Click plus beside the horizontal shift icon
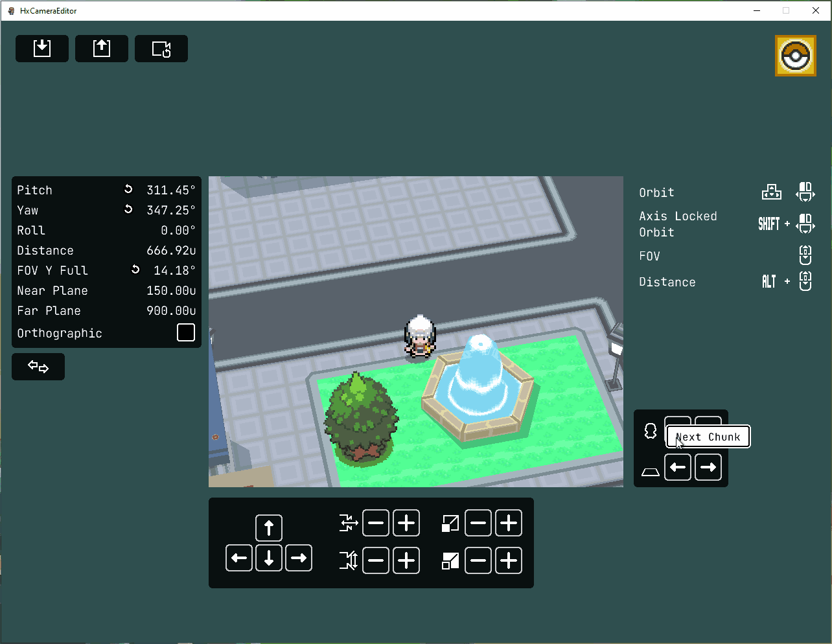The image size is (832, 644). (x=406, y=523)
